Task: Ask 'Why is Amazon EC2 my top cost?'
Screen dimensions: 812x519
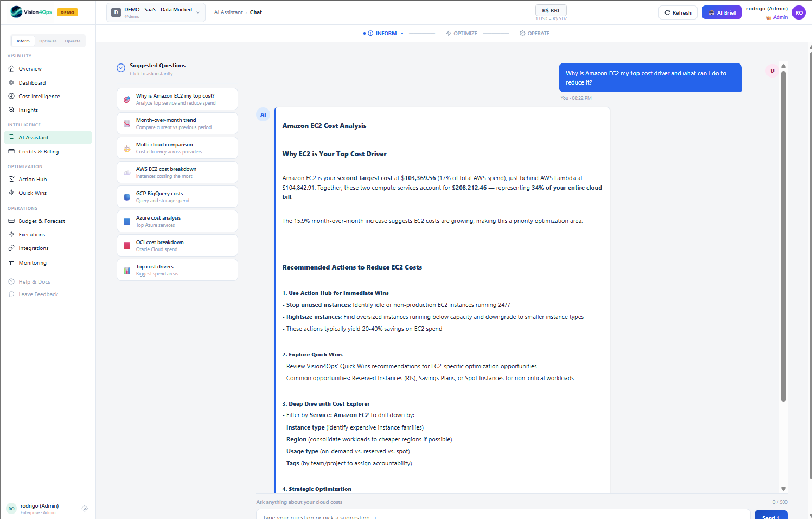Action: coord(177,99)
